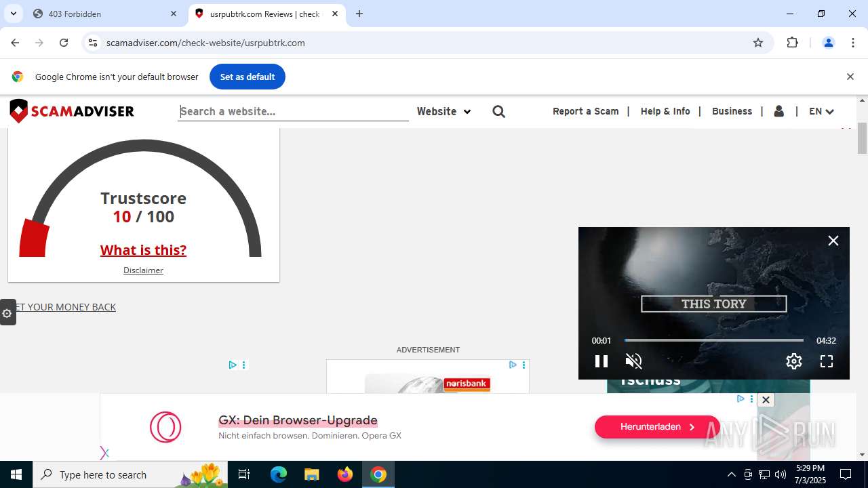Open the Chrome profile menu

pyautogui.click(x=828, y=43)
